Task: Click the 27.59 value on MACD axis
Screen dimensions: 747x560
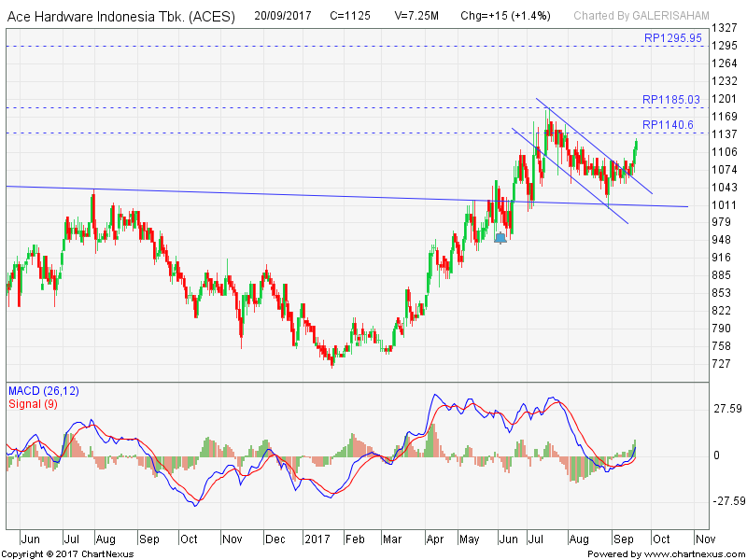Action: click(x=726, y=409)
